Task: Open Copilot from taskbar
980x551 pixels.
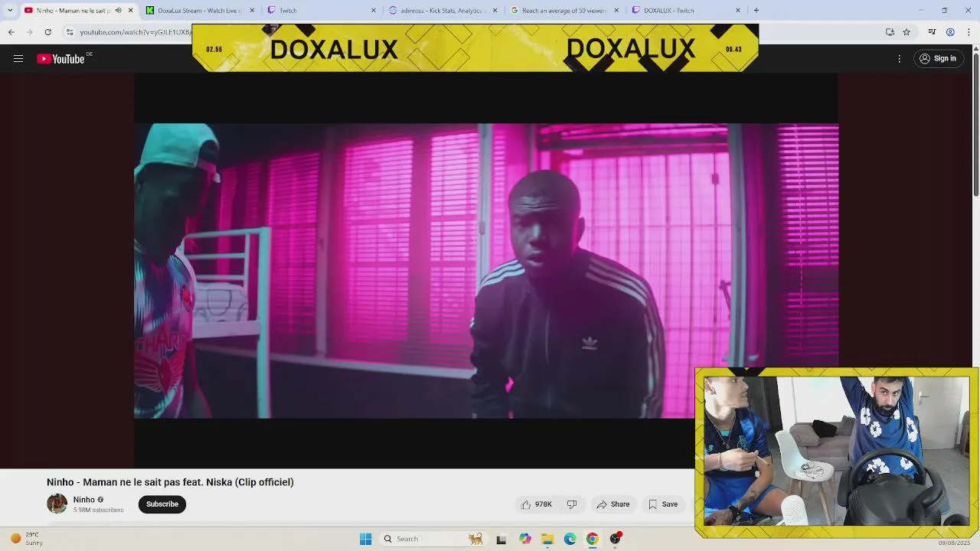Action: click(524, 539)
